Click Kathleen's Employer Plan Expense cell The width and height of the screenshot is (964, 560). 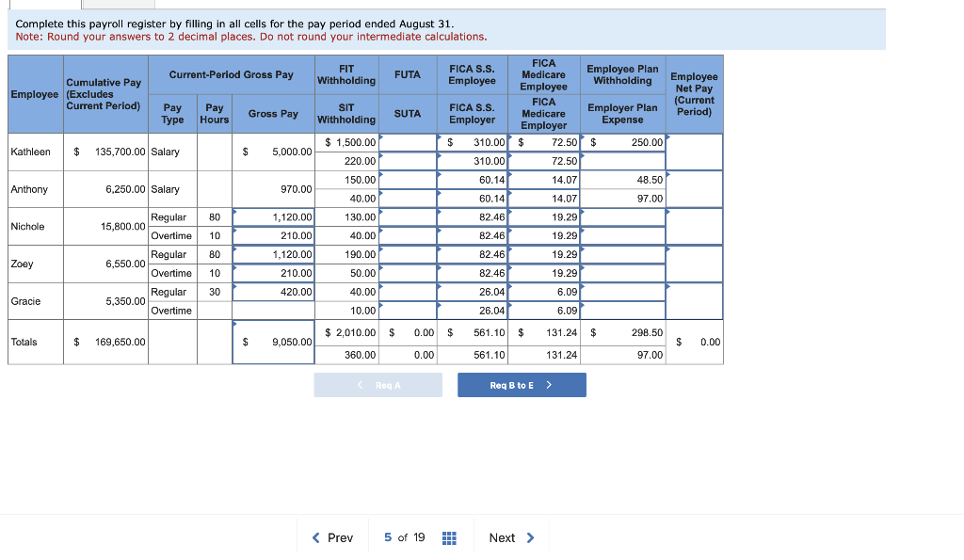[x=623, y=161]
